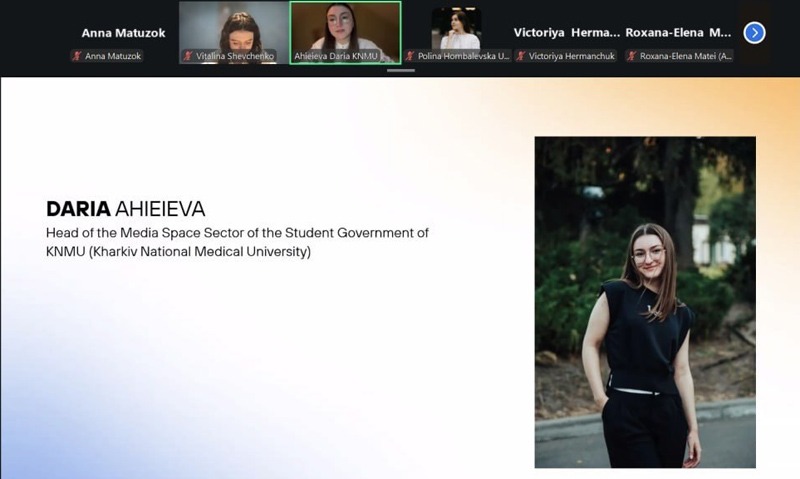800x479 pixels.
Task: Click Daria Ahieieva's portrait photo on slide
Action: tap(645, 302)
